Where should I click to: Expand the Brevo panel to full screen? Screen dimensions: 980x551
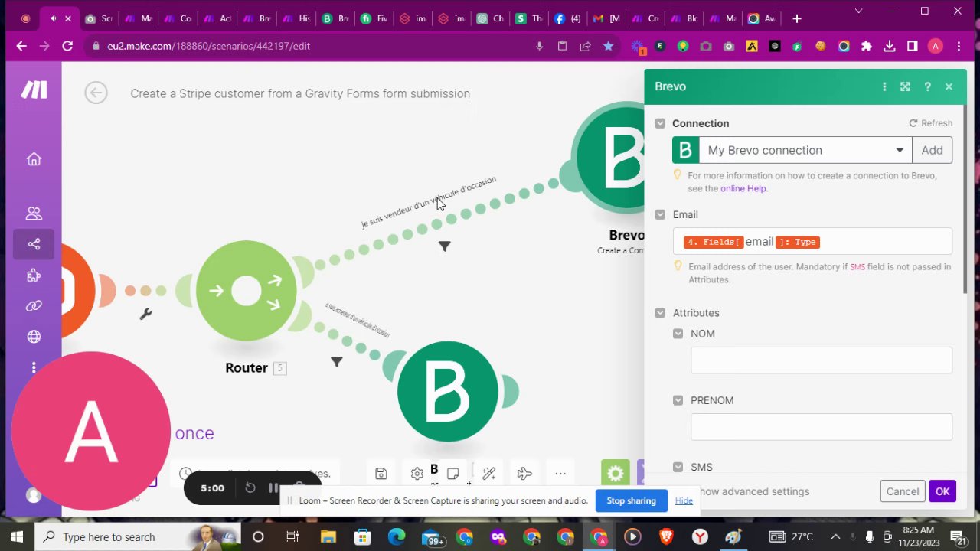tap(905, 86)
